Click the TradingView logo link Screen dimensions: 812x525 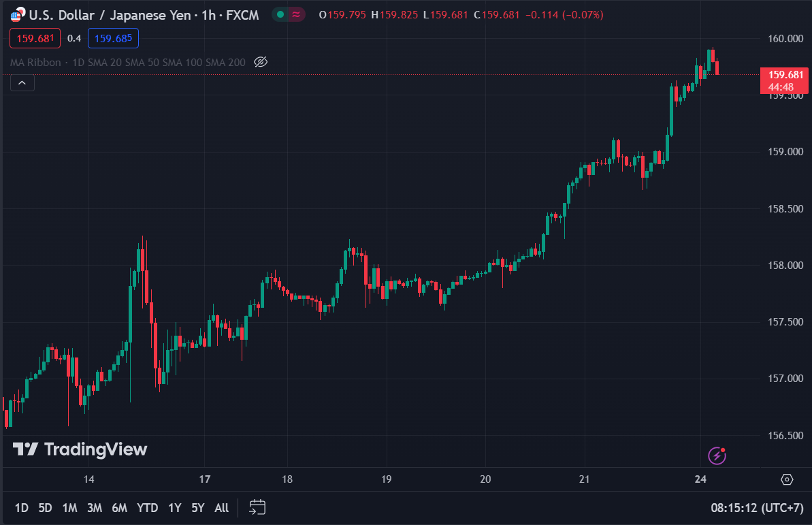pyautogui.click(x=80, y=449)
